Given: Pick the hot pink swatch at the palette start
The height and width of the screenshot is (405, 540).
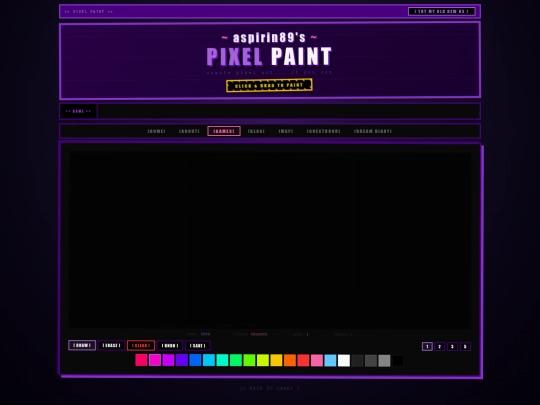Looking at the screenshot, I should pos(141,360).
